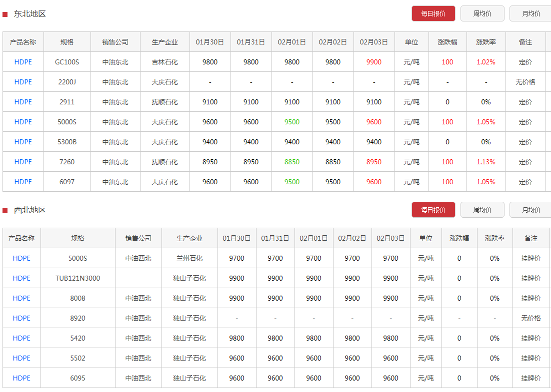
Task: Click 5300B specification cell
Action: point(67,142)
